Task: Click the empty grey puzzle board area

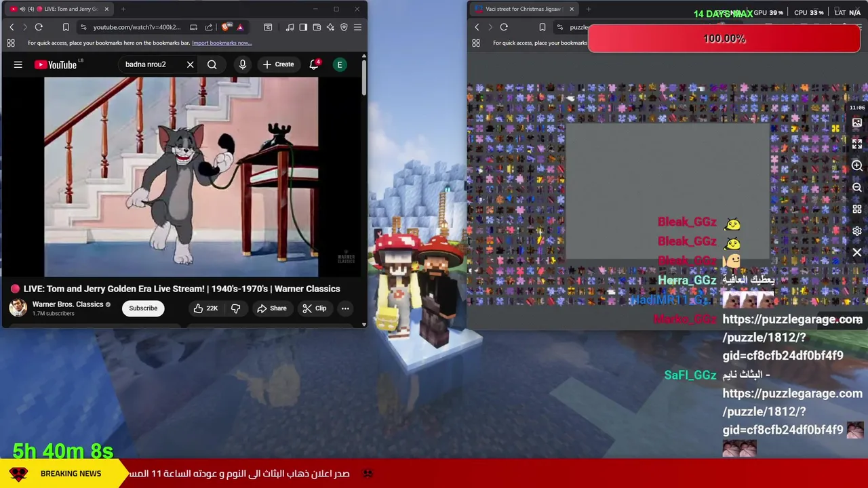Action: point(668,192)
